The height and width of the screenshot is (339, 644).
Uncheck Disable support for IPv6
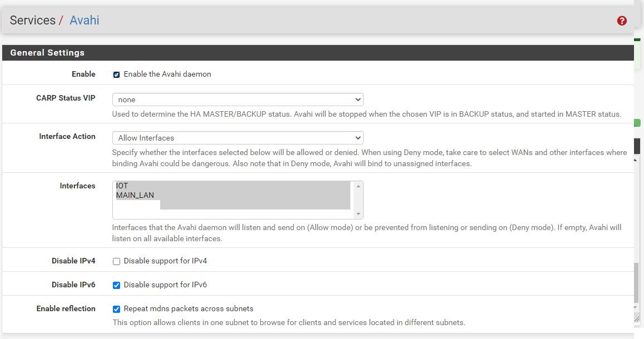(x=116, y=285)
